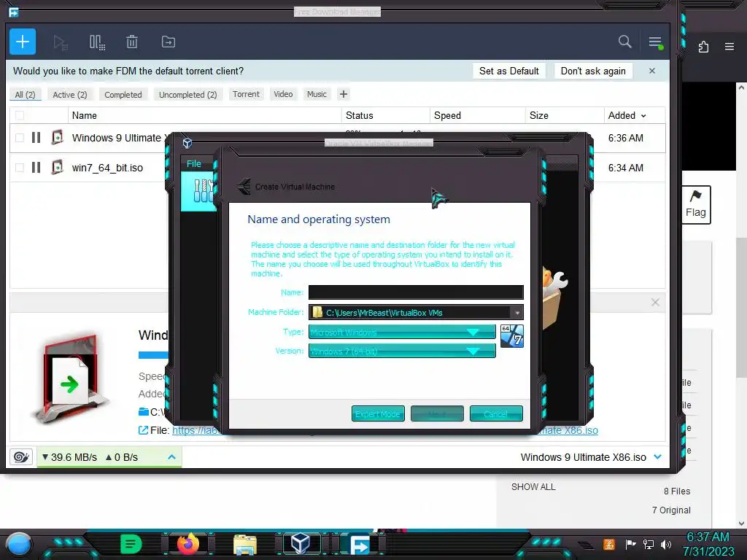This screenshot has height=560, width=747.
Task: Open File menu in VirtualBox Manager
Action: coord(194,164)
